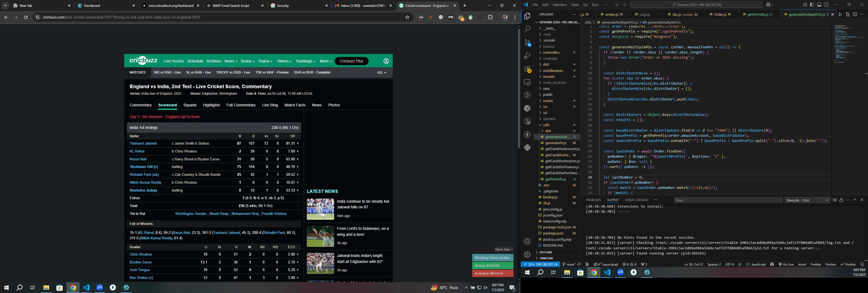
Task: Toggle output auto-scroll lock icon
Action: [x=841, y=200]
